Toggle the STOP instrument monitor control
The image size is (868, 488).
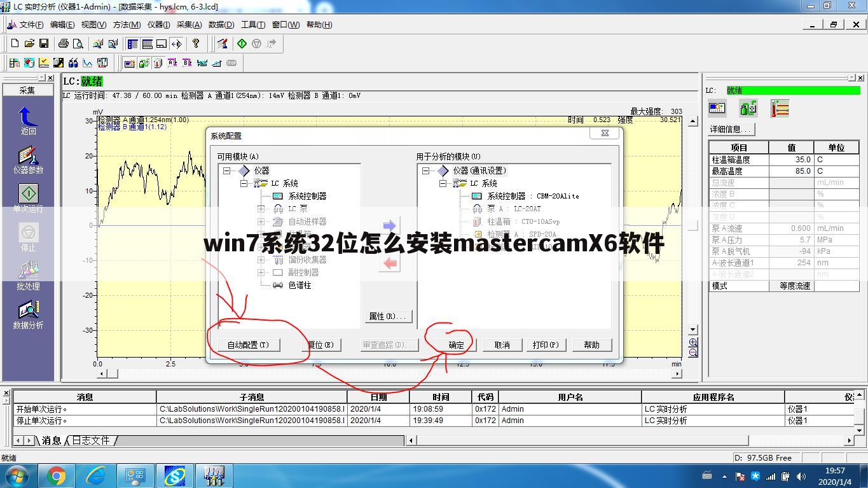point(231,62)
